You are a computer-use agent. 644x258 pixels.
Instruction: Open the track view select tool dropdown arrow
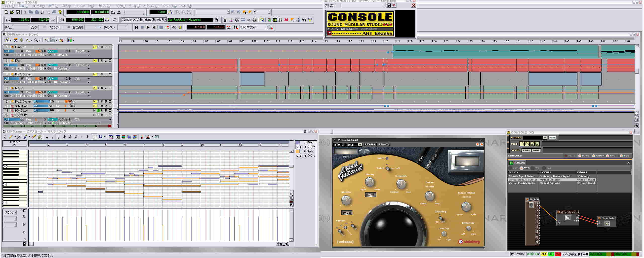coord(11,40)
